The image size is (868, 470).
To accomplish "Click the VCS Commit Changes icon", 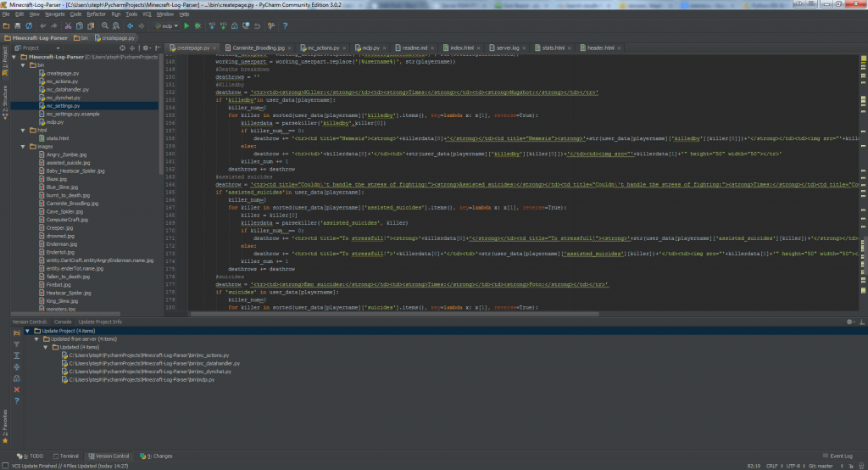I will [x=223, y=25].
